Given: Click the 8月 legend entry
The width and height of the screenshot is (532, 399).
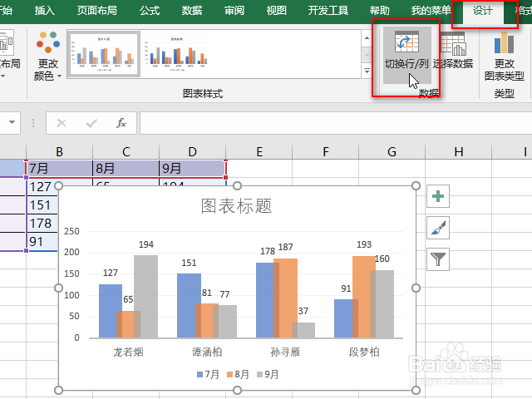Looking at the screenshot, I should point(238,374).
